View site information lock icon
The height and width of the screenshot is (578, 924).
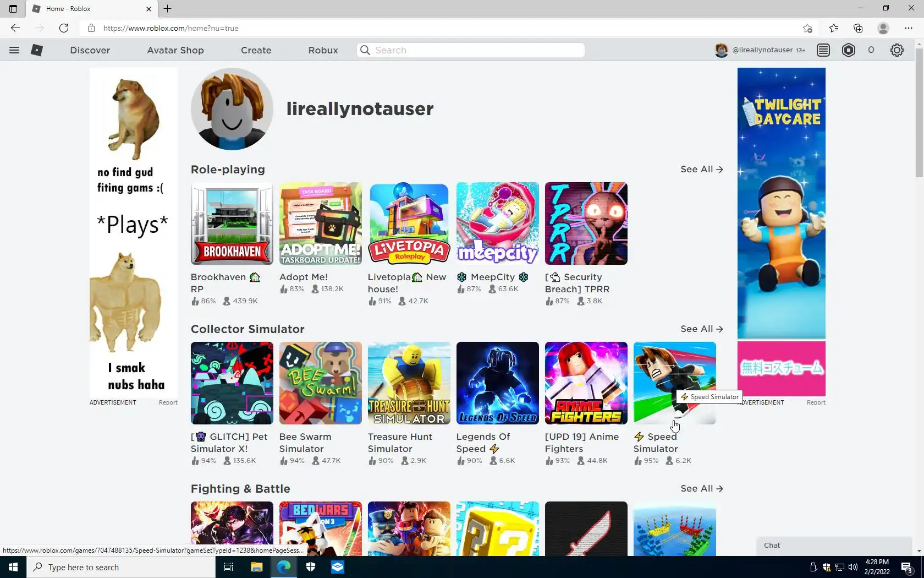coord(91,28)
